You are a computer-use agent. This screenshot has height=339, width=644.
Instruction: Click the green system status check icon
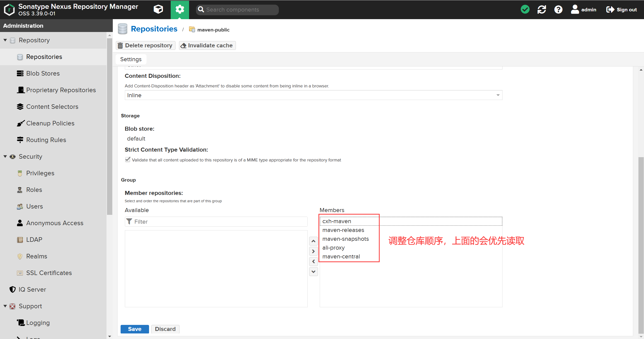coord(525,10)
